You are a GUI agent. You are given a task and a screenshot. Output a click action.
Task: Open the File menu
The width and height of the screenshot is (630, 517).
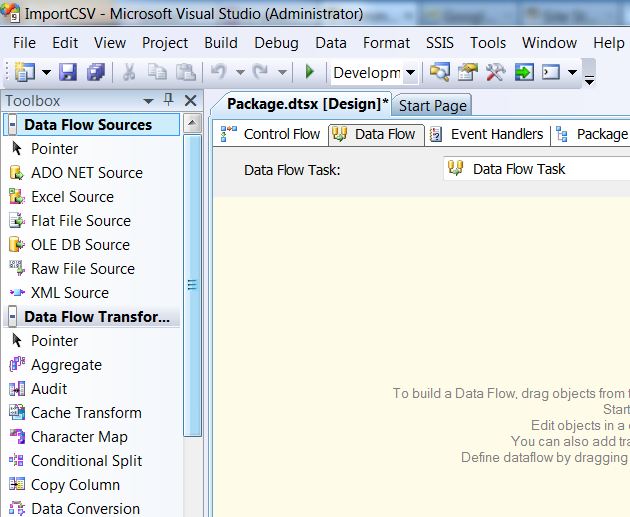click(x=24, y=43)
